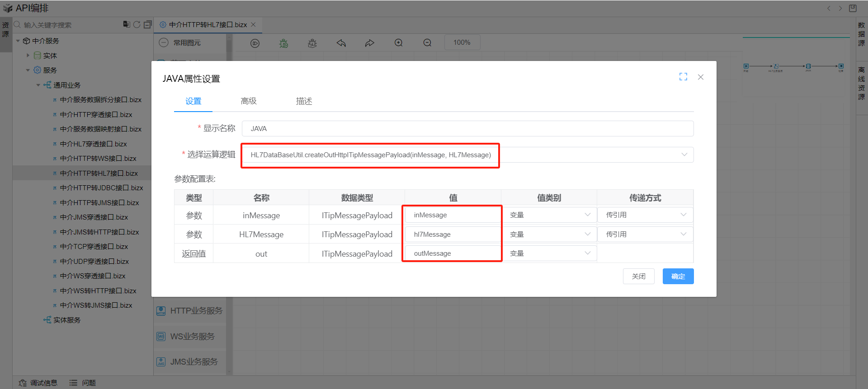Viewport: 868px width, 389px height.
Task: Open 传递方式 dropdown for HL7Message row
Action: [645, 234]
